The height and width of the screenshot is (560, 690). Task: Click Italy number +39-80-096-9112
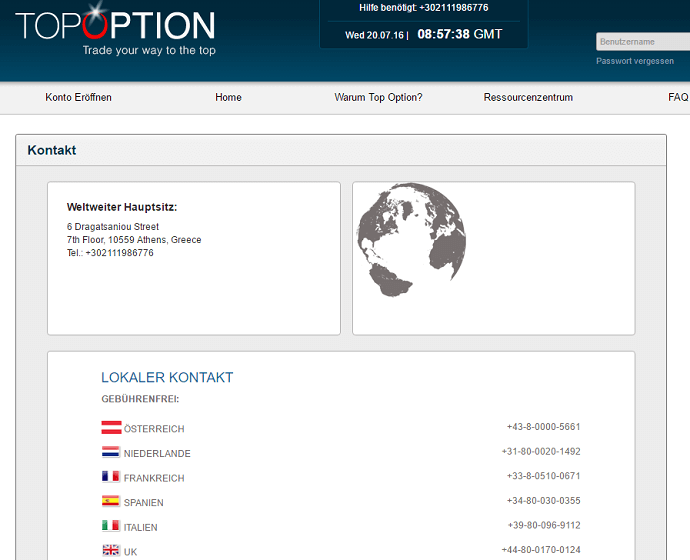pos(544,525)
